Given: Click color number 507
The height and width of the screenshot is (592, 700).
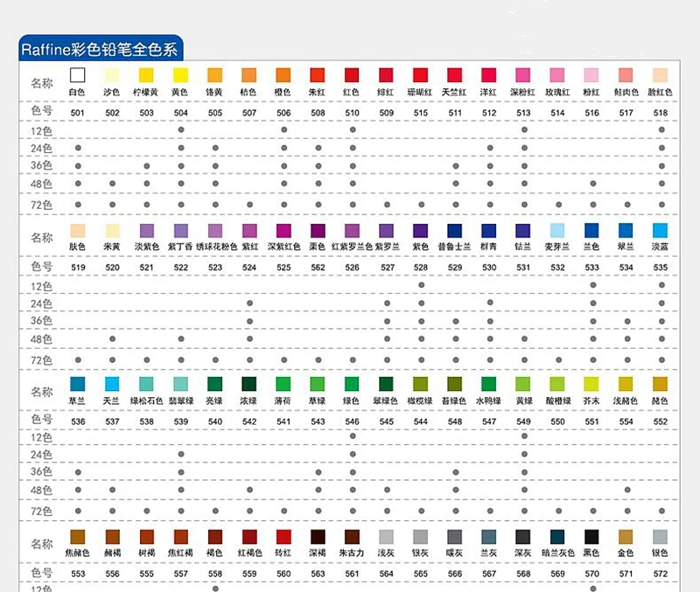Looking at the screenshot, I should 249,113.
